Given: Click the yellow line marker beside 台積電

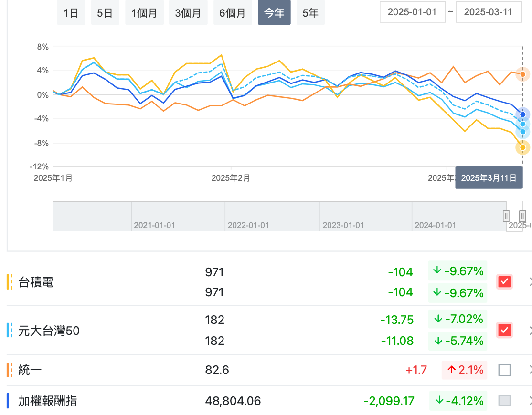Looking at the screenshot, I should tap(10, 282).
